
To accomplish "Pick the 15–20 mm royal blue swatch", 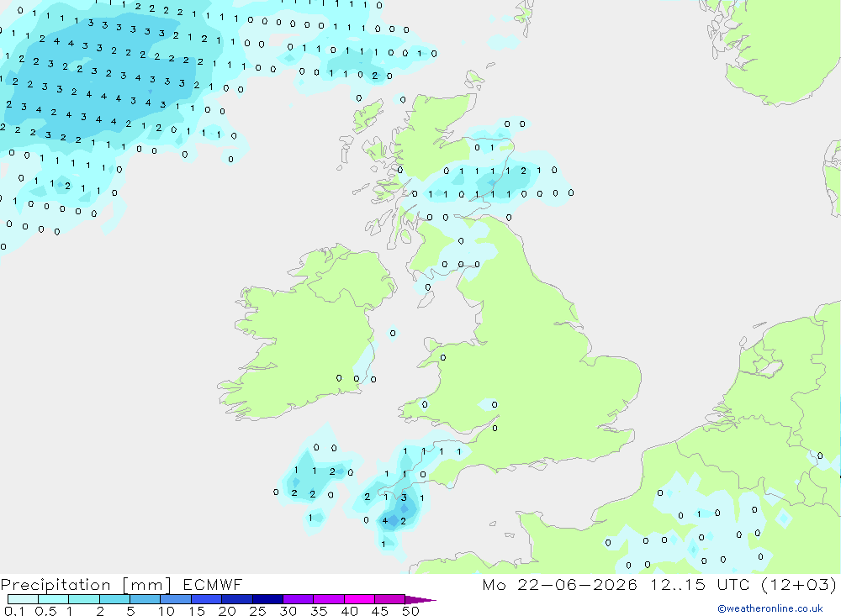I will click(206, 599).
